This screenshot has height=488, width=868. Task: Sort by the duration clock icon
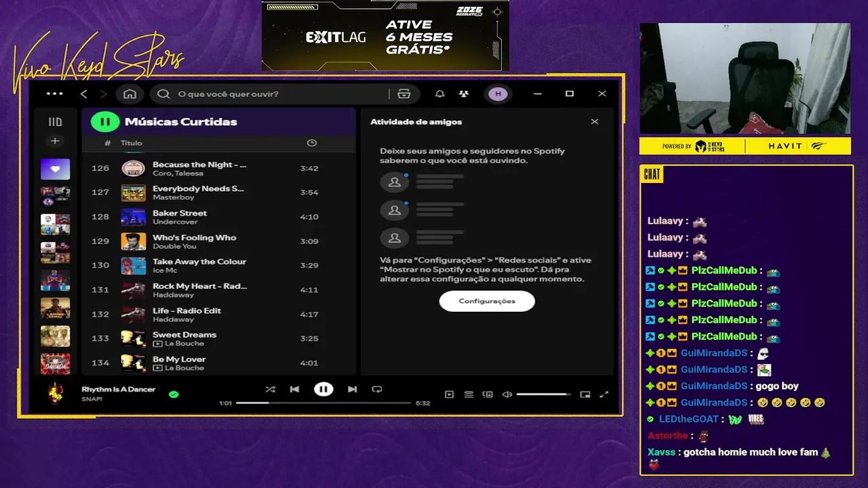click(312, 143)
